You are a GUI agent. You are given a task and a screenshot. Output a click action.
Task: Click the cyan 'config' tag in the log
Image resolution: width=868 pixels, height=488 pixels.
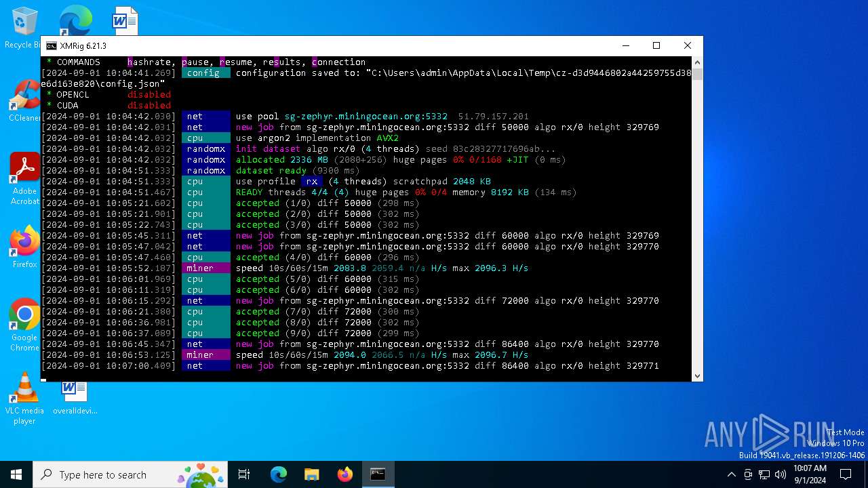click(x=205, y=73)
